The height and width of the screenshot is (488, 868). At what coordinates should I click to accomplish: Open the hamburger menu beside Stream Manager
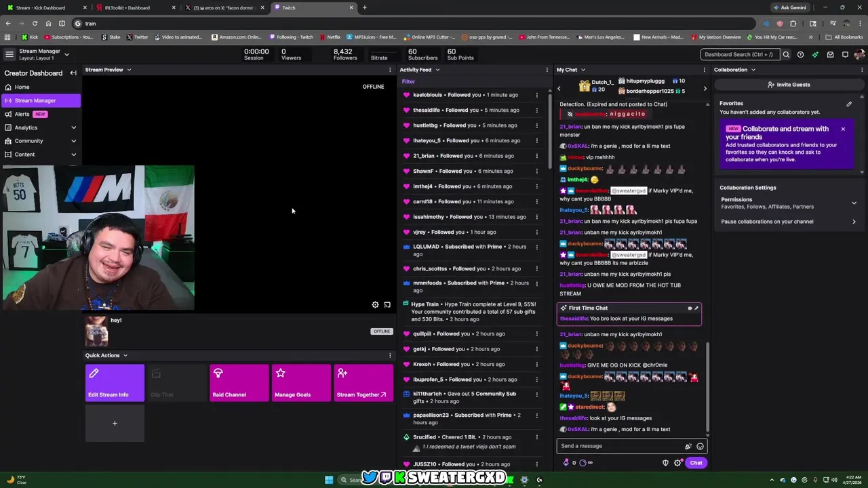coord(9,54)
